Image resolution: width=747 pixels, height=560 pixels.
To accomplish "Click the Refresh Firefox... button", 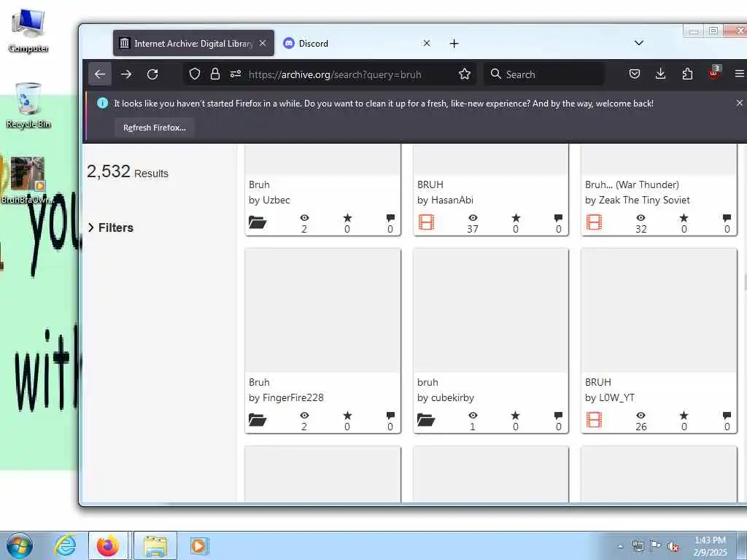I will click(x=155, y=128).
